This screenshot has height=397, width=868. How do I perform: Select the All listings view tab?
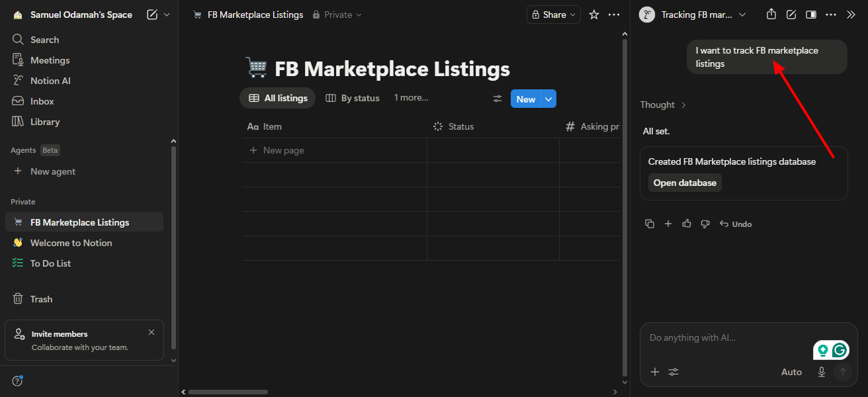click(x=277, y=97)
